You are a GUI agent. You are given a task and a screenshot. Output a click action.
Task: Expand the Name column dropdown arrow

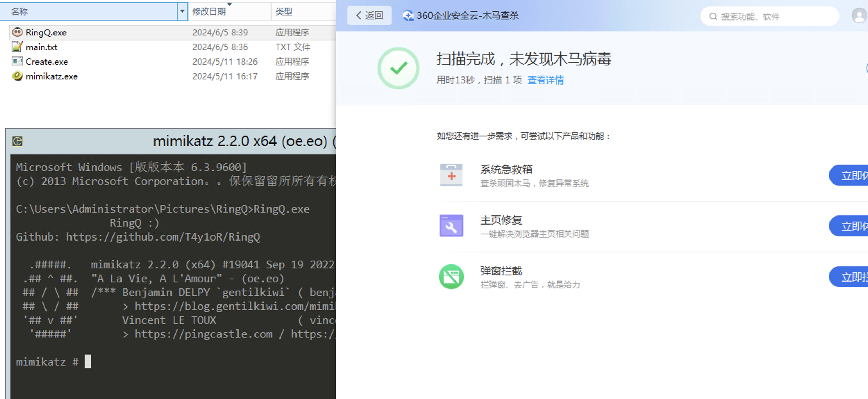tap(182, 11)
